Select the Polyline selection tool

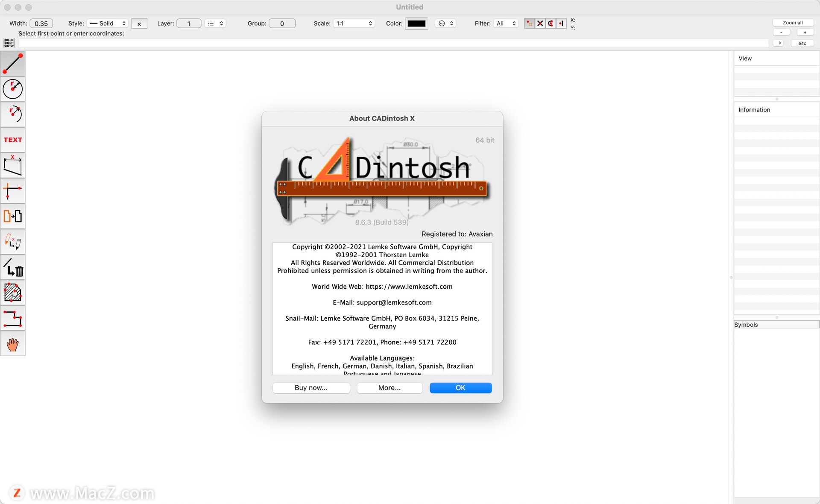pyautogui.click(x=13, y=318)
